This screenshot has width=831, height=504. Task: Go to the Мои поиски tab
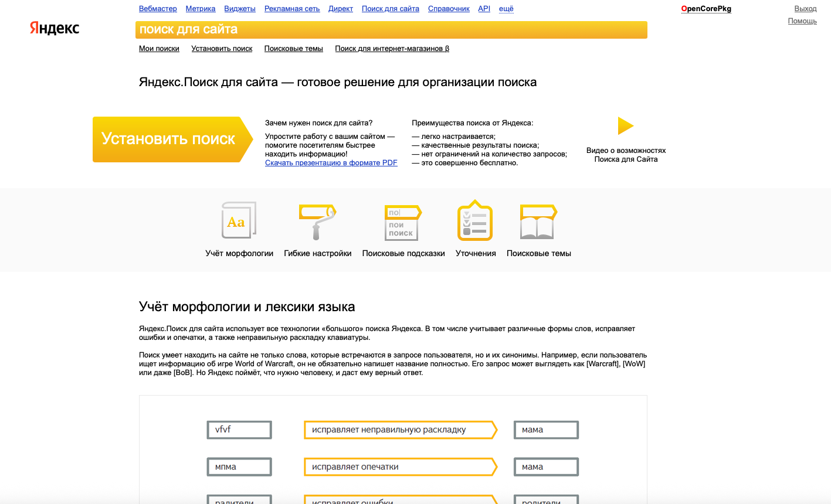click(159, 49)
